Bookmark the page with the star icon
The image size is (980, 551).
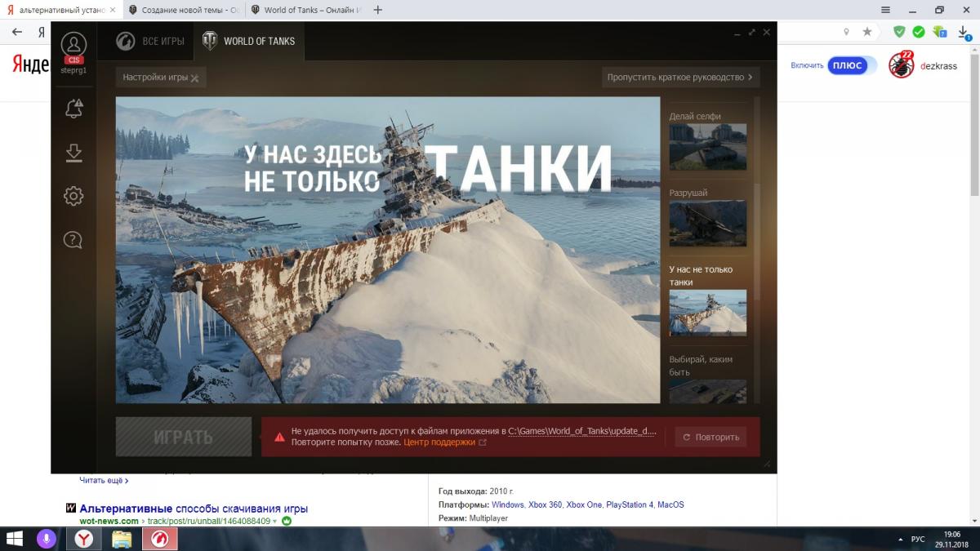tap(866, 32)
